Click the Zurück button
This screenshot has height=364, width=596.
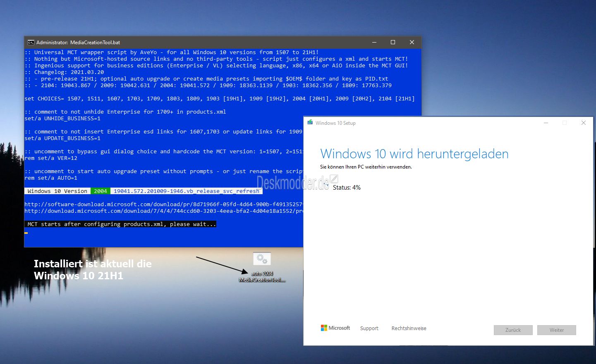click(513, 330)
